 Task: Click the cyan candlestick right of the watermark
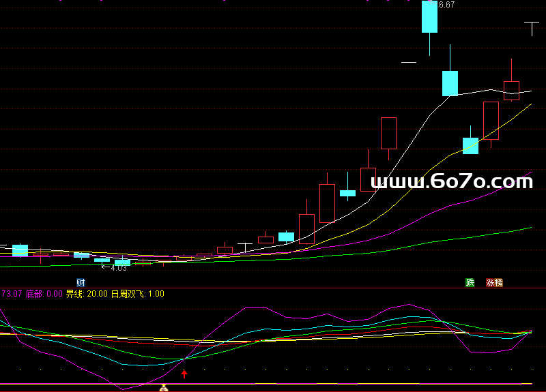tap(470, 145)
